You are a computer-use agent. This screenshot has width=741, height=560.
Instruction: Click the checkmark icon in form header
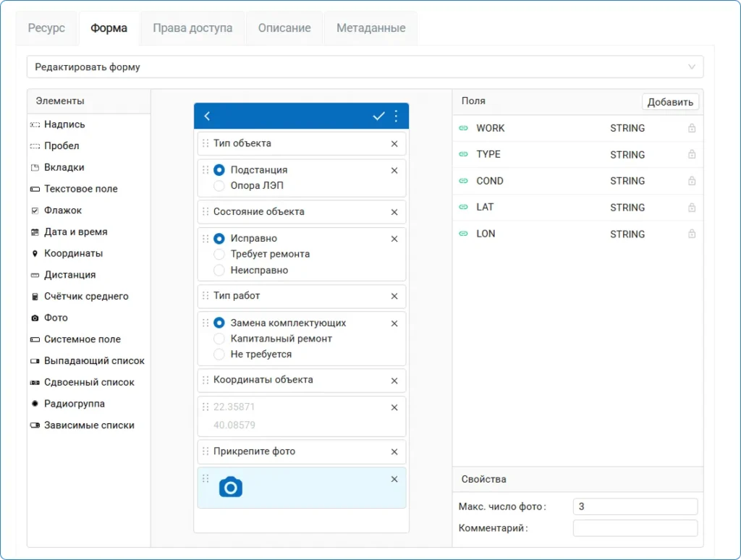click(x=378, y=116)
